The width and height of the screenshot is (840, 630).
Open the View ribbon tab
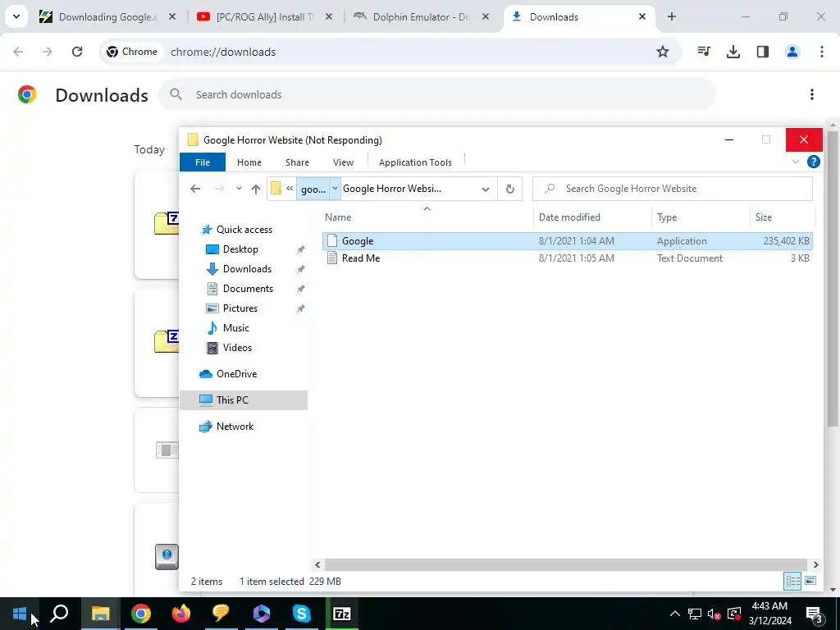[343, 162]
